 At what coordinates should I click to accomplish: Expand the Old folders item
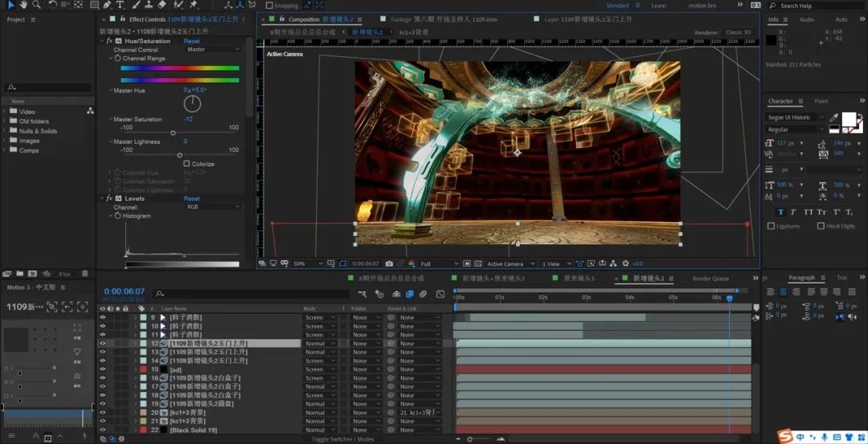(5, 121)
